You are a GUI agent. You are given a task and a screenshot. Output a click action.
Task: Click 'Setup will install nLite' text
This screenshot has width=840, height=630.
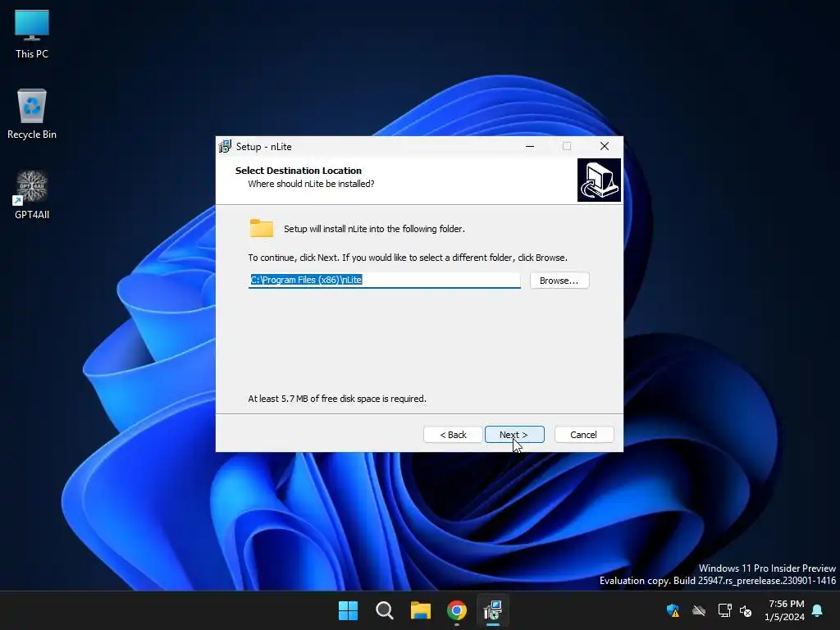[374, 229]
